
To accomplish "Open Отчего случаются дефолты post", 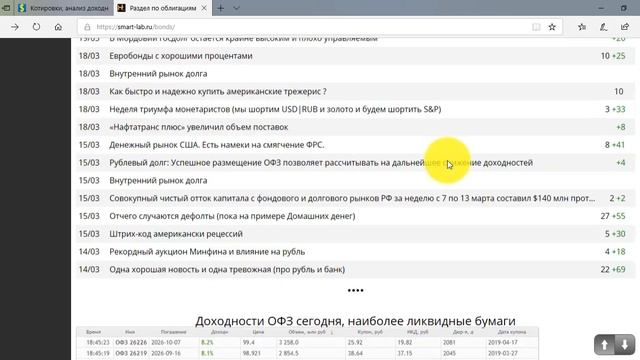I will click(232, 216).
